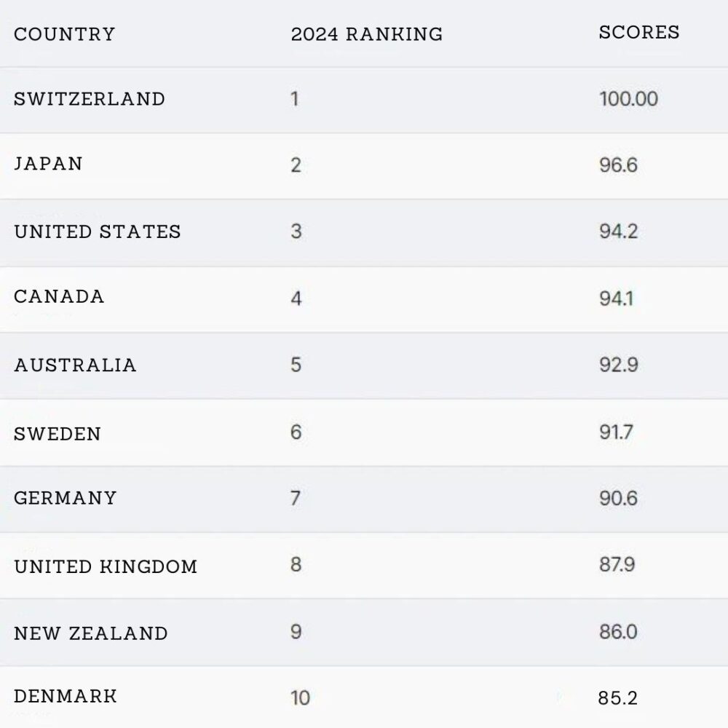This screenshot has width=728, height=728.
Task: Click the NEW ZEALAND country name
Action: (90, 633)
